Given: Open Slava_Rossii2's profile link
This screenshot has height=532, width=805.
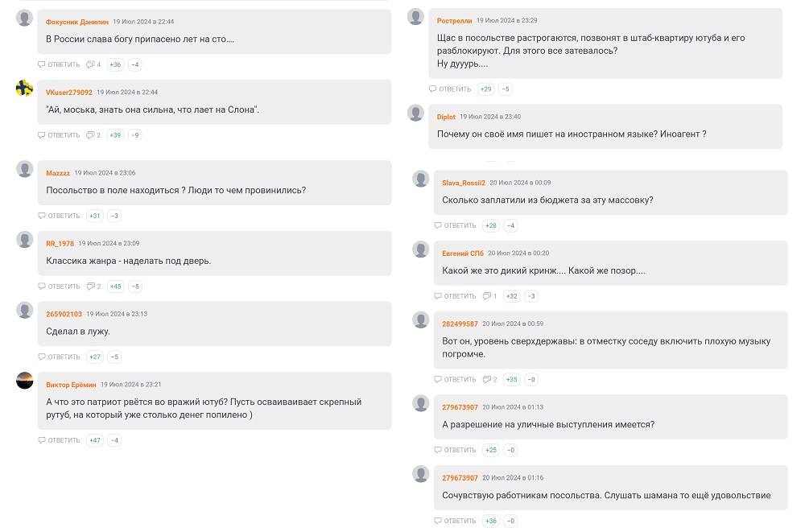Looking at the screenshot, I should pyautogui.click(x=464, y=183).
